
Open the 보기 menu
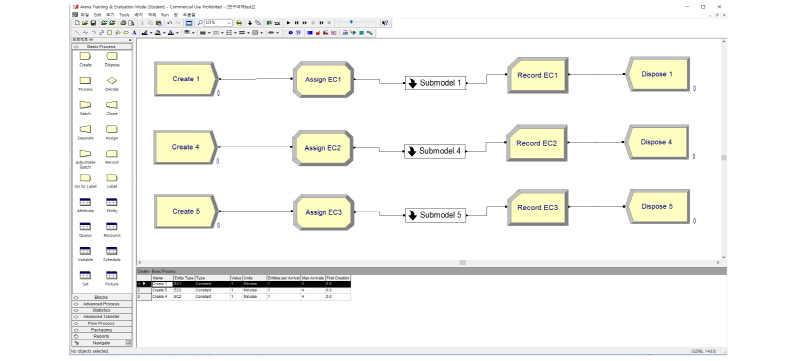[x=110, y=15]
